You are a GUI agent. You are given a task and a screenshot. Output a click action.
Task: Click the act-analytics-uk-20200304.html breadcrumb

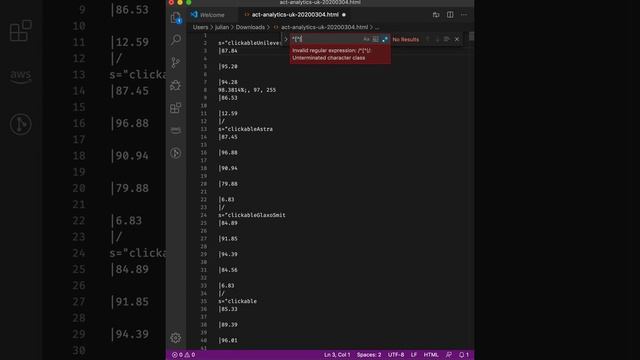click(324, 27)
